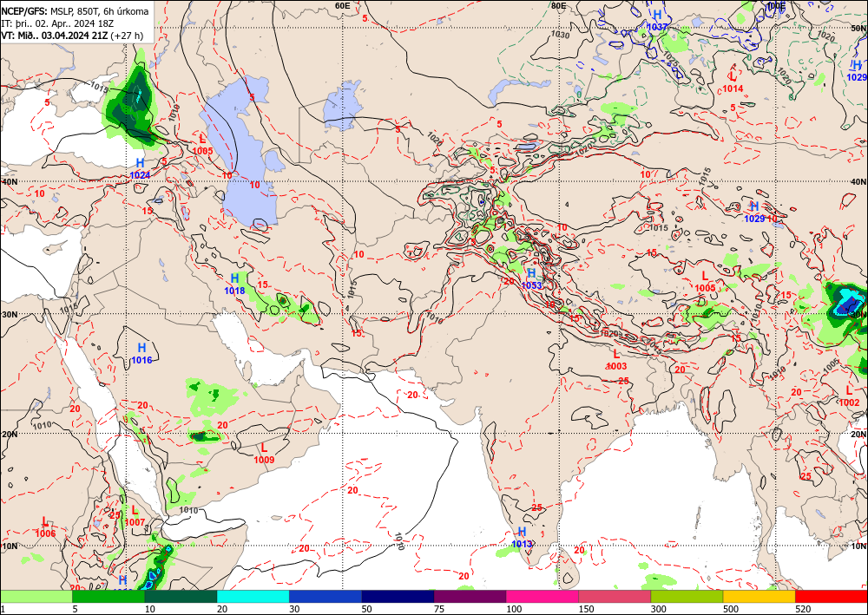Click the legend value '50'
The height and width of the screenshot is (615, 868).
366,610
